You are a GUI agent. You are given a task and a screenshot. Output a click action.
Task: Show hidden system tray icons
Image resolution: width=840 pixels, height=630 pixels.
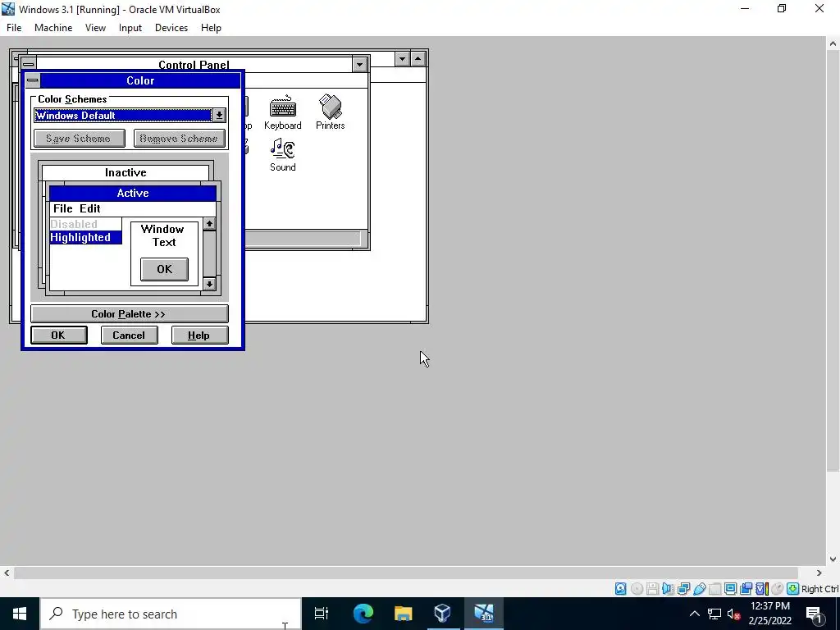[694, 614]
